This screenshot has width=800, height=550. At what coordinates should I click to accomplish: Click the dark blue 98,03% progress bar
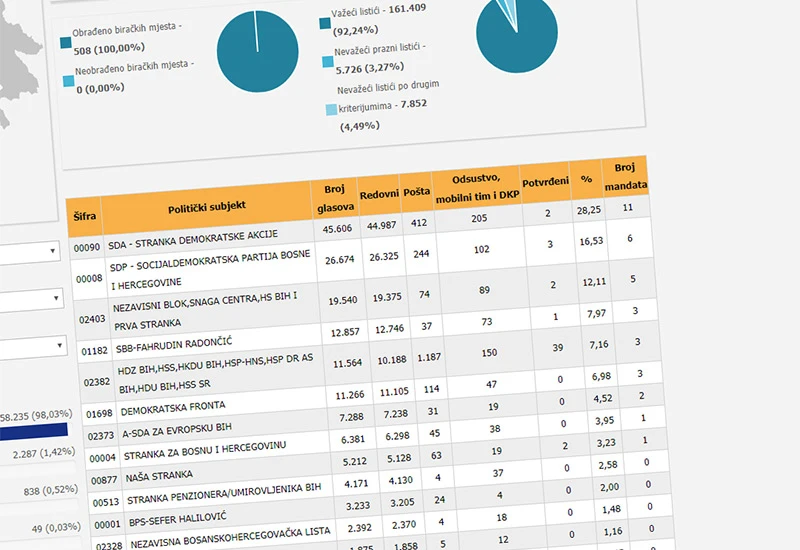[x=34, y=432]
